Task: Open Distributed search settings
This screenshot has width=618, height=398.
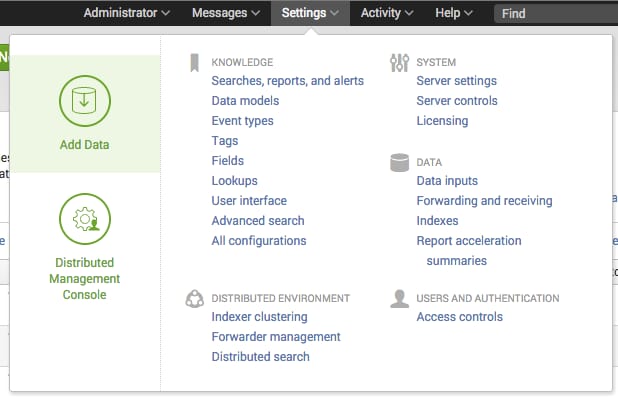Action: click(x=261, y=357)
